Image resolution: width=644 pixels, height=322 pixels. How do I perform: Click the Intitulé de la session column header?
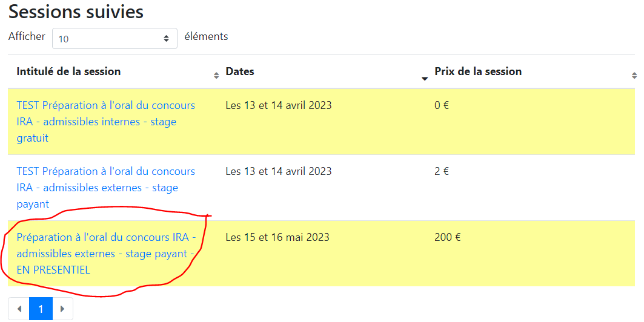click(x=68, y=71)
